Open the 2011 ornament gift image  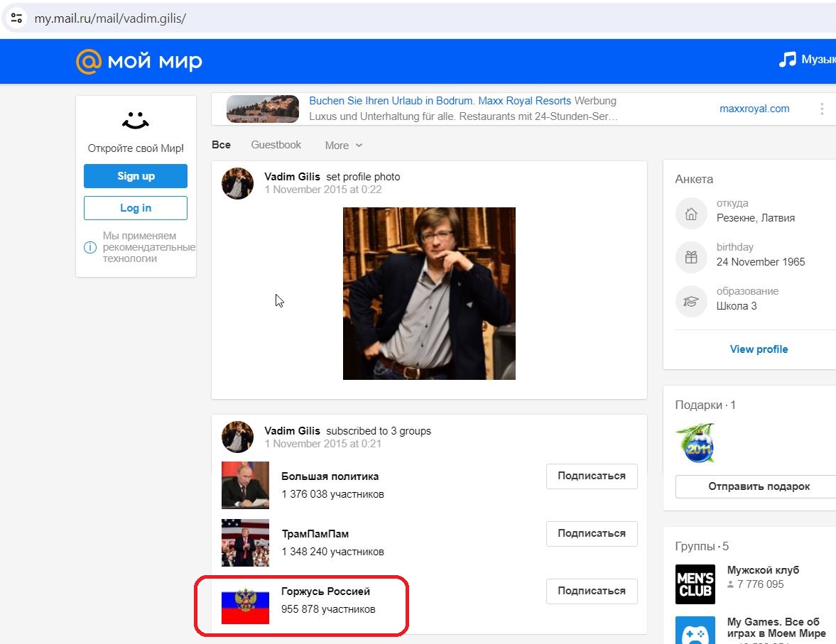tap(696, 443)
